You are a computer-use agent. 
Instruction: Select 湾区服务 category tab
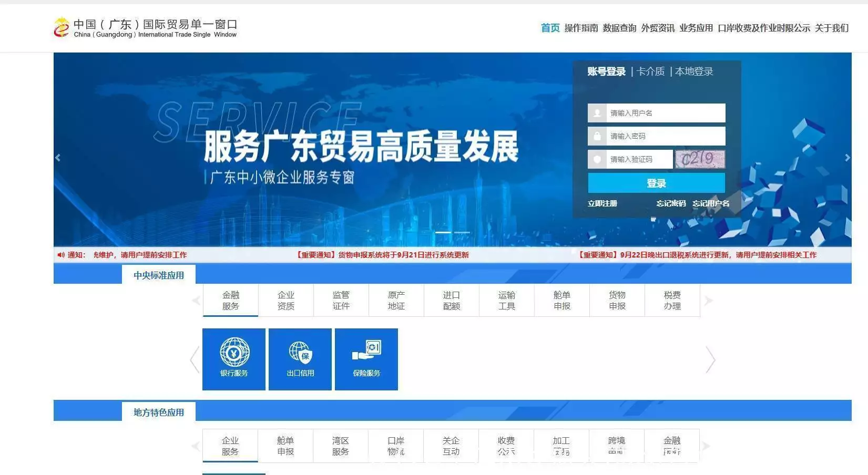pos(341,446)
